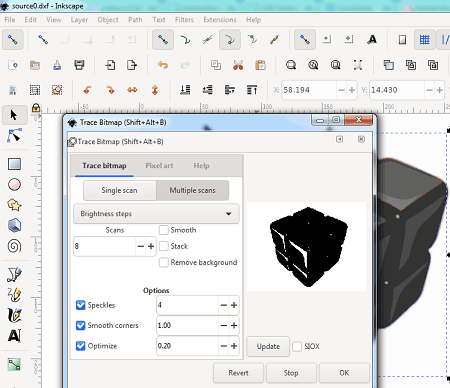
Task: Click the Zoom to fit drawing icon
Action: [313, 65]
